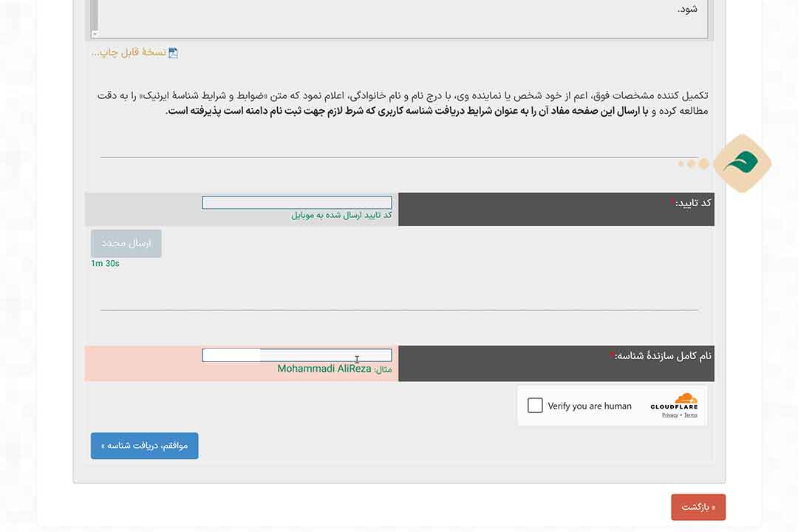Screen dimensions: 798x532
Task: Click موافقم، دریافت شناسه submit button
Action: (145, 446)
